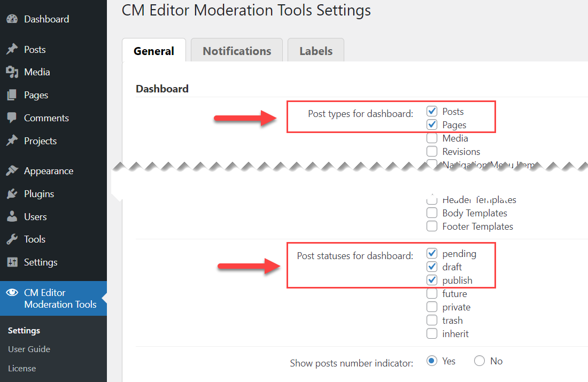Click the Posts pushpin icon

(12, 49)
